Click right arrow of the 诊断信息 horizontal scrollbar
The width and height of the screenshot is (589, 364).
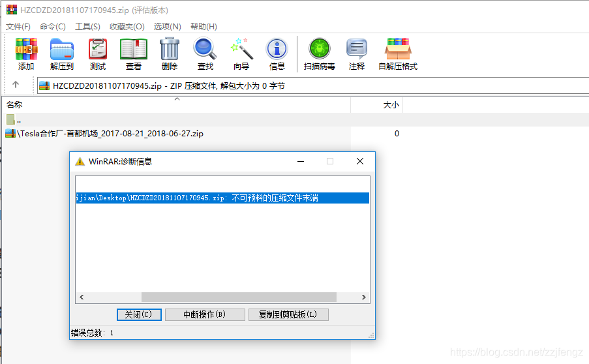point(363,297)
